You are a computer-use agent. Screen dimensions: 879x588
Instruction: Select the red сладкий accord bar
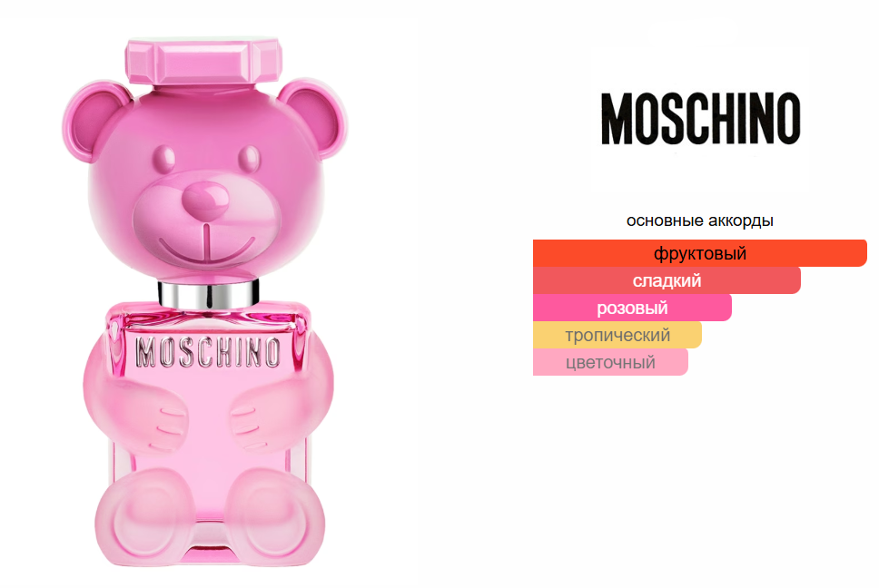[x=667, y=280]
